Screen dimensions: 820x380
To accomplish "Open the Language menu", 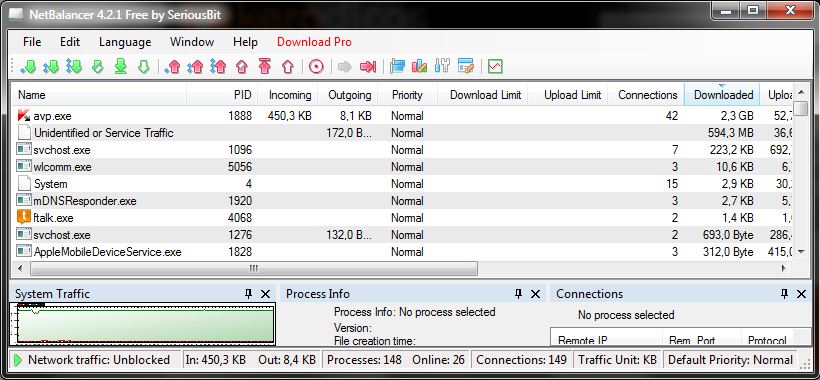I will coord(125,42).
